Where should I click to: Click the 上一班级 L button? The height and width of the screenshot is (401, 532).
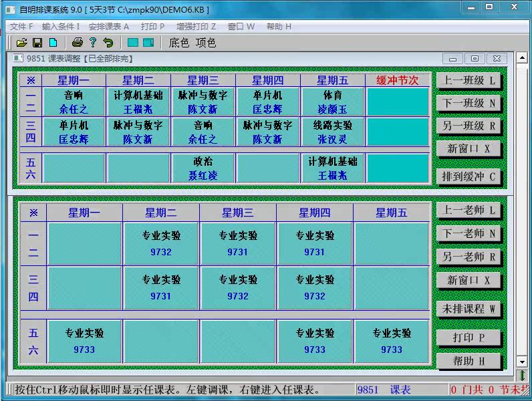coord(469,80)
